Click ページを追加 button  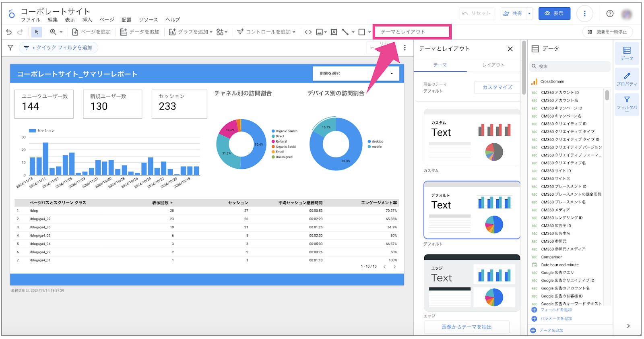point(91,32)
